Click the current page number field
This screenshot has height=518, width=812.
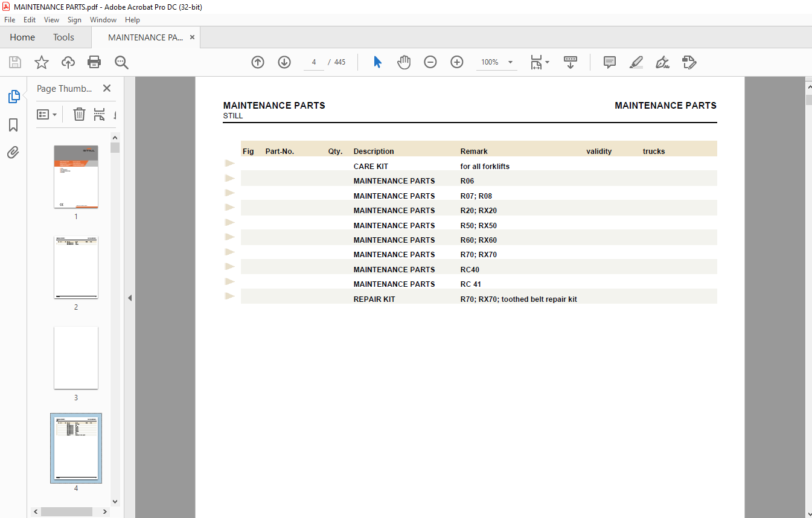314,62
